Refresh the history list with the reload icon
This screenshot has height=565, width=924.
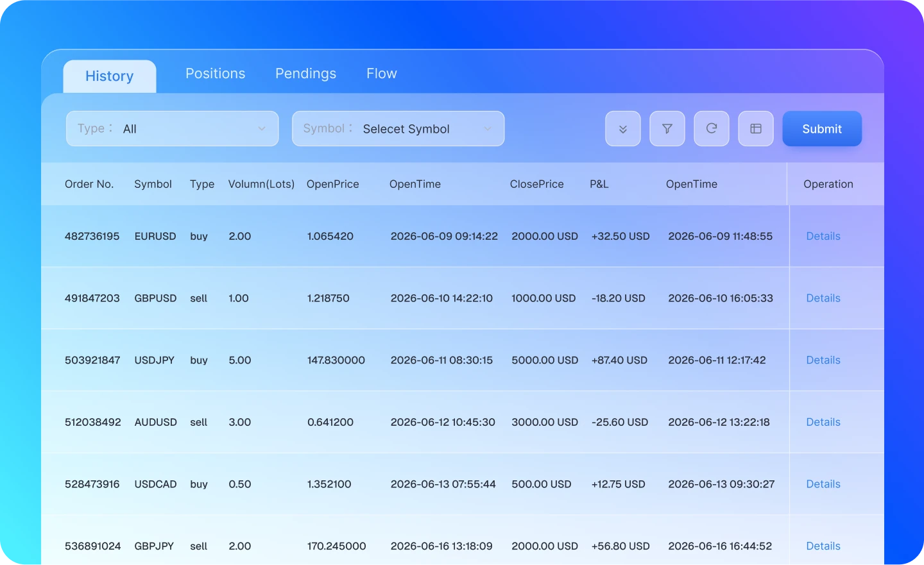pyautogui.click(x=712, y=129)
